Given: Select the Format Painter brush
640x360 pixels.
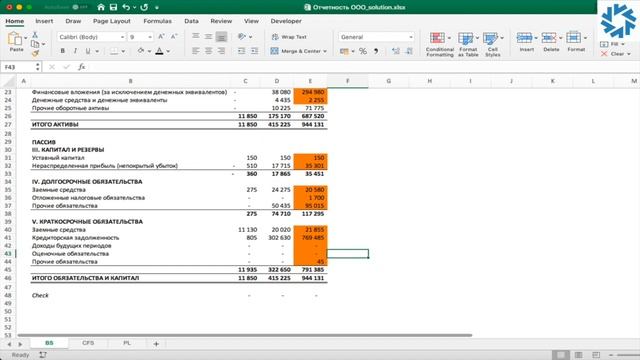Looking at the screenshot, I should click(x=35, y=53).
